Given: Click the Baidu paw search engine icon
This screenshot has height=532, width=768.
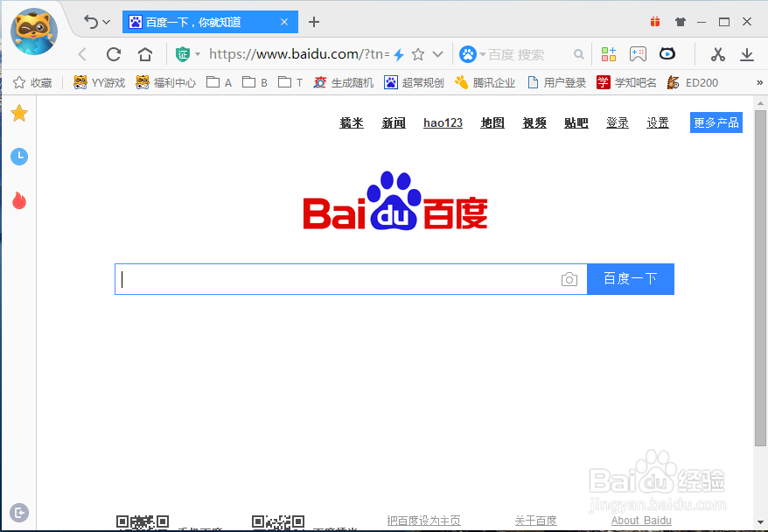Looking at the screenshot, I should 468,54.
